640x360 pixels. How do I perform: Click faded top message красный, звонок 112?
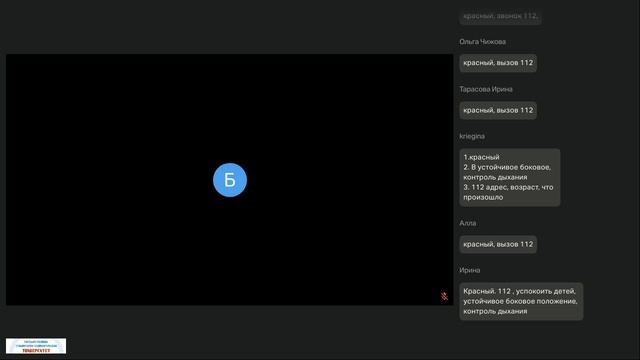click(500, 16)
